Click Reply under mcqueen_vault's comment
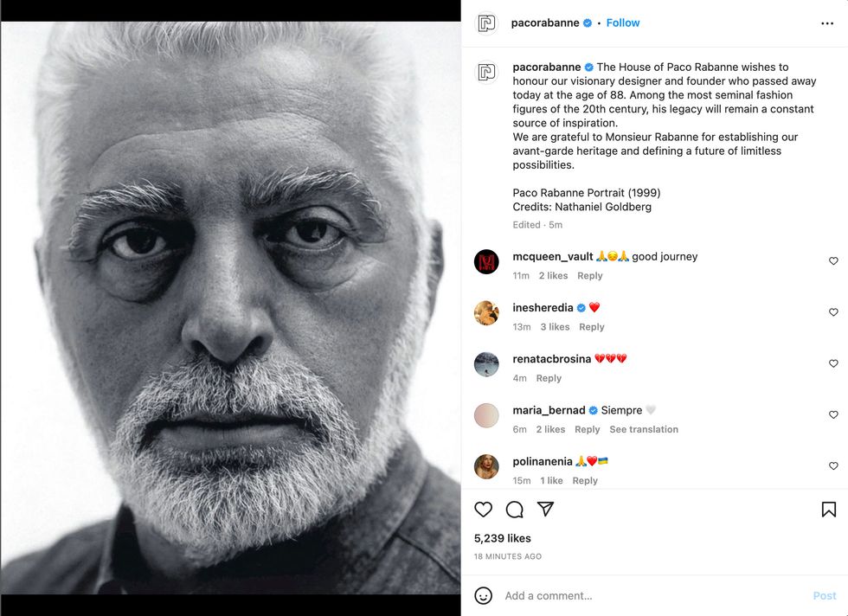This screenshot has height=616, width=848. click(590, 275)
